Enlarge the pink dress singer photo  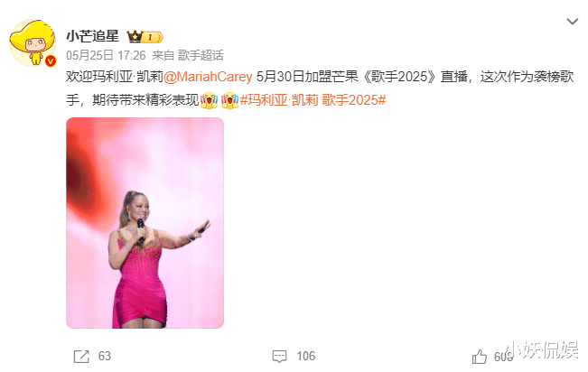click(145, 223)
